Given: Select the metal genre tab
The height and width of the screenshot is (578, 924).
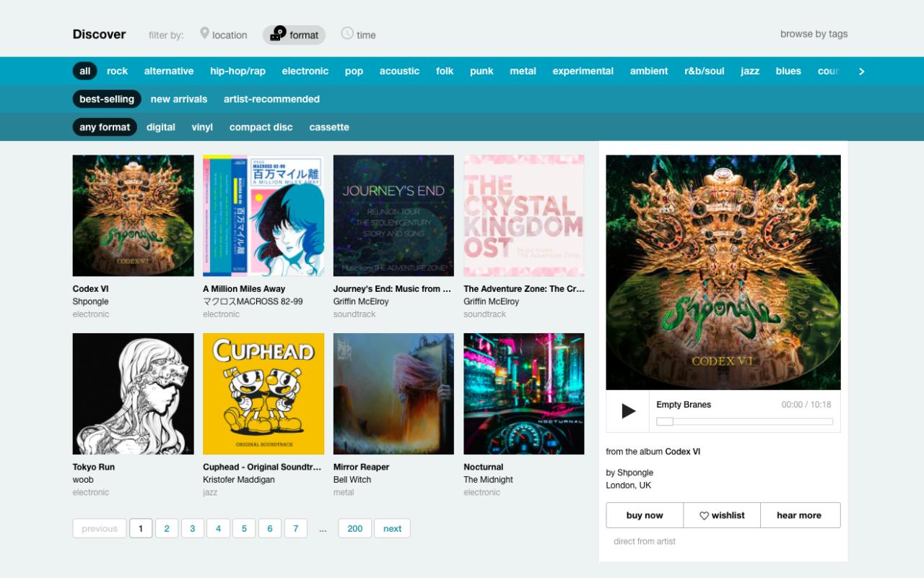Looking at the screenshot, I should click(x=523, y=71).
